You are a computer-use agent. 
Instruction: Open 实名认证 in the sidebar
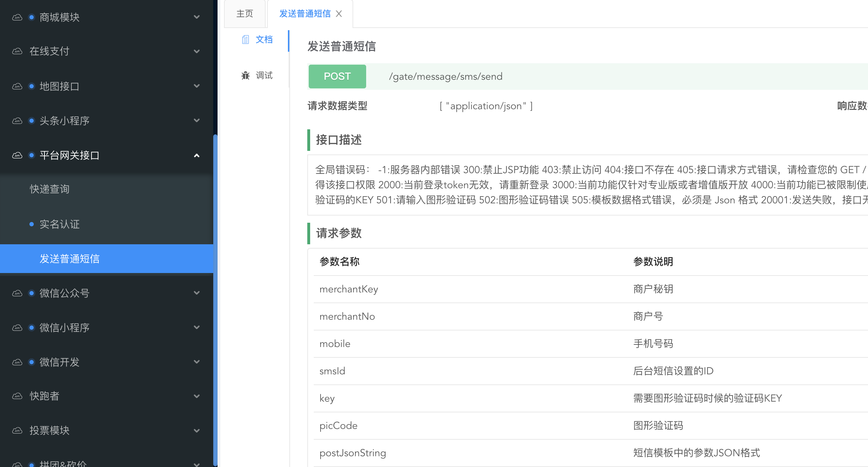point(60,224)
